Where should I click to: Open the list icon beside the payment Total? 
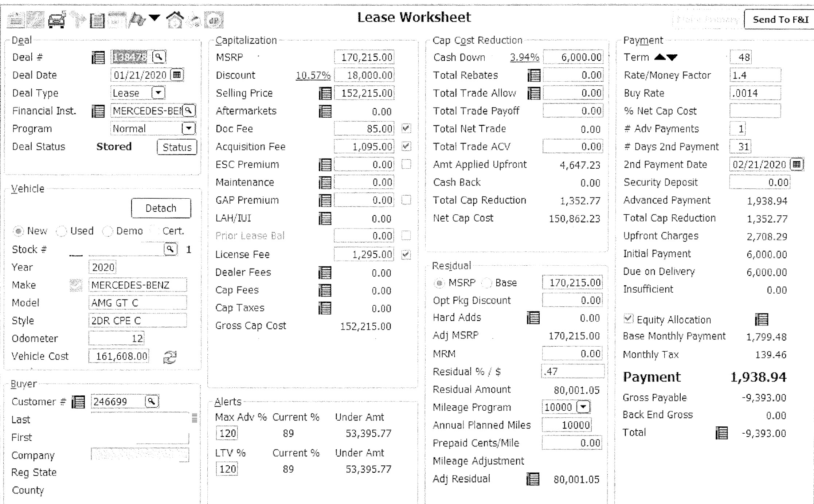pos(722,433)
